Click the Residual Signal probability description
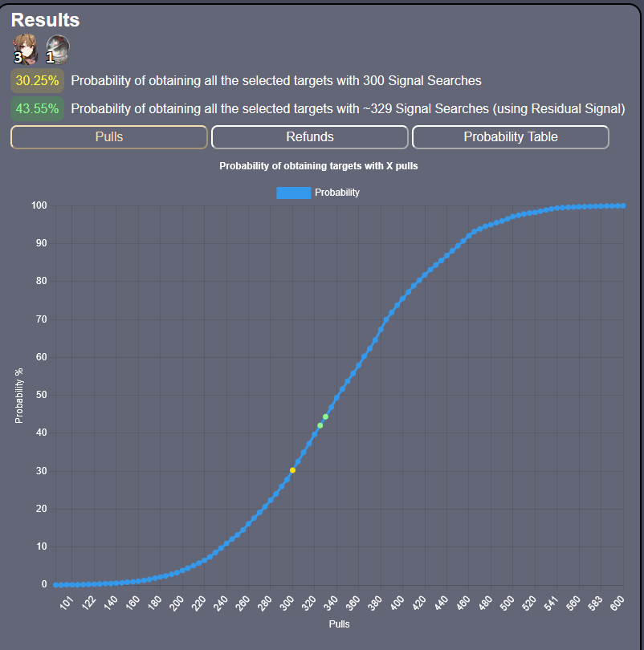This screenshot has height=650, width=644. 348,108
